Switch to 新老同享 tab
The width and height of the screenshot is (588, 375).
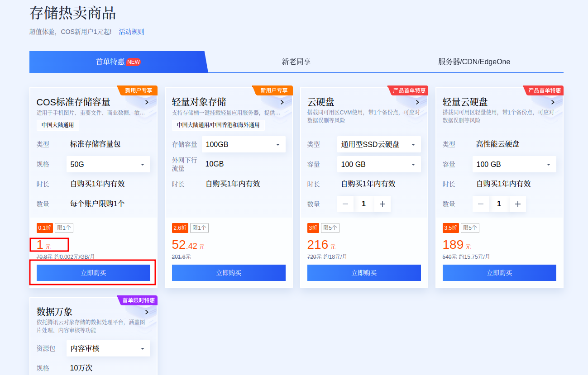[x=296, y=62]
